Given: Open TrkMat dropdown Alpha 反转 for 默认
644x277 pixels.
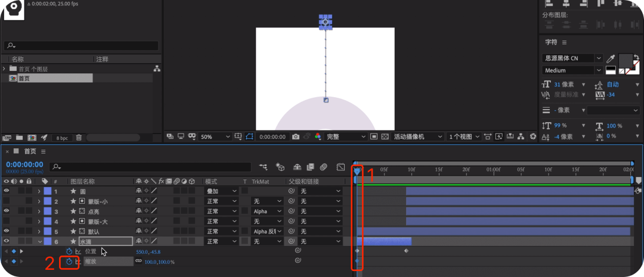Looking at the screenshot, I should (267, 232).
